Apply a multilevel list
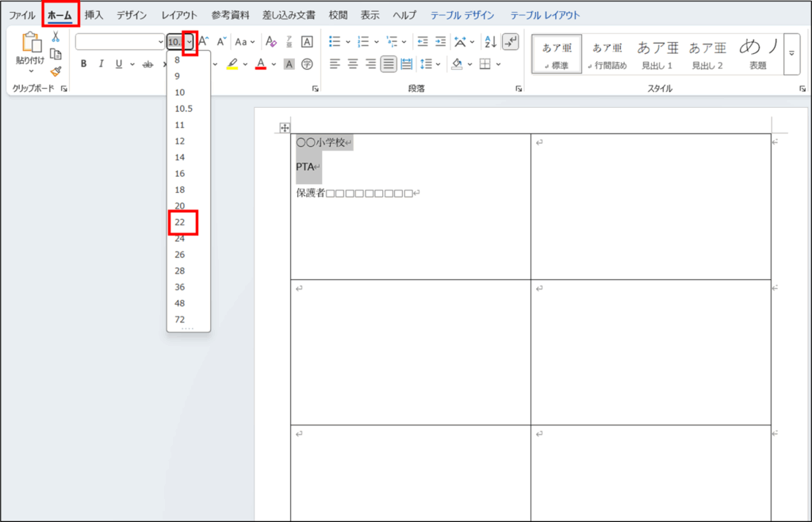 [x=392, y=42]
